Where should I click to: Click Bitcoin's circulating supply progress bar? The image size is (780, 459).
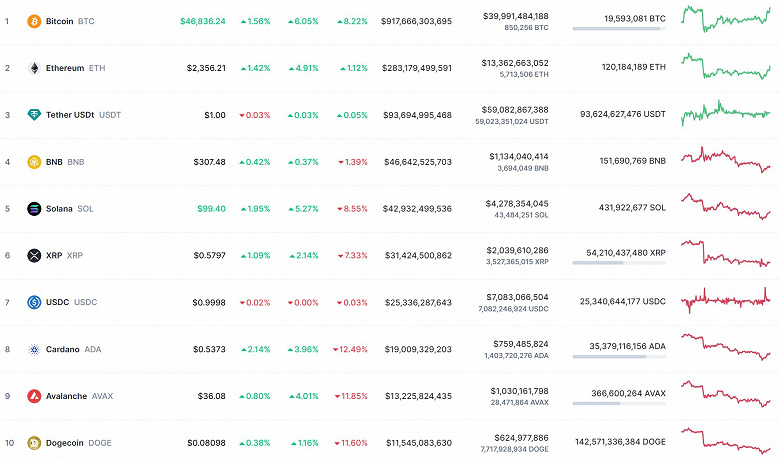[618, 29]
